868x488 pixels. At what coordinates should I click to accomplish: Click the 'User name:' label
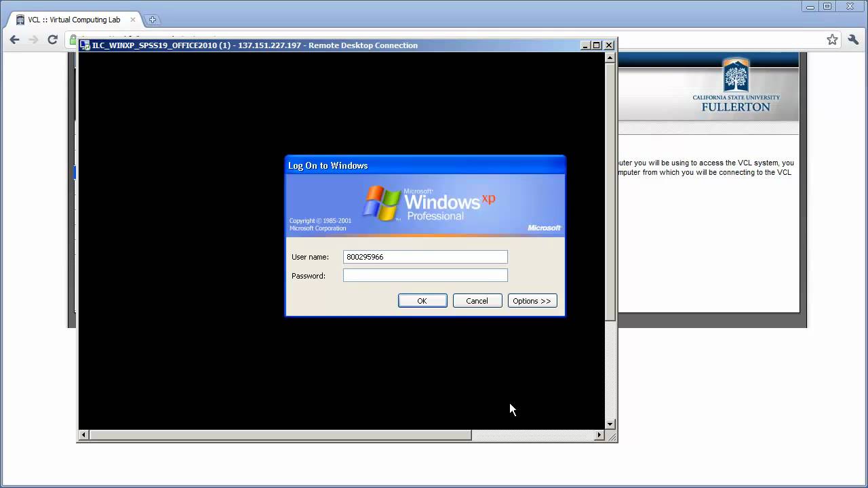[310, 257]
